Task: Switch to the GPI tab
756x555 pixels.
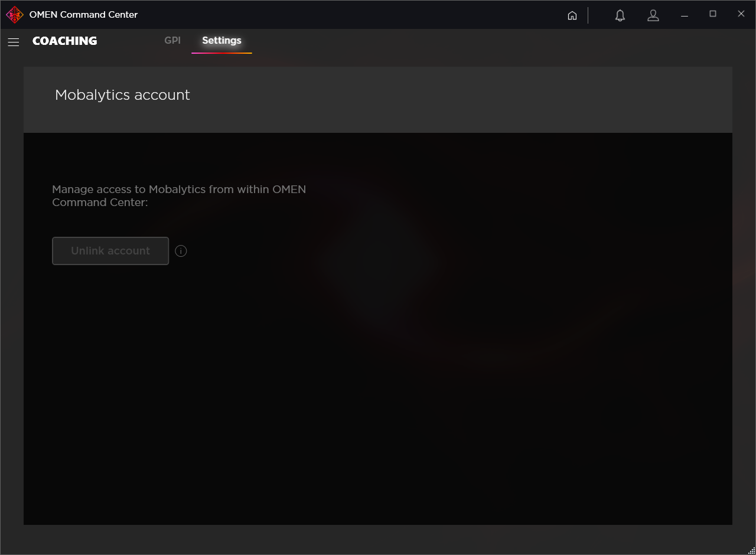Action: pos(172,41)
